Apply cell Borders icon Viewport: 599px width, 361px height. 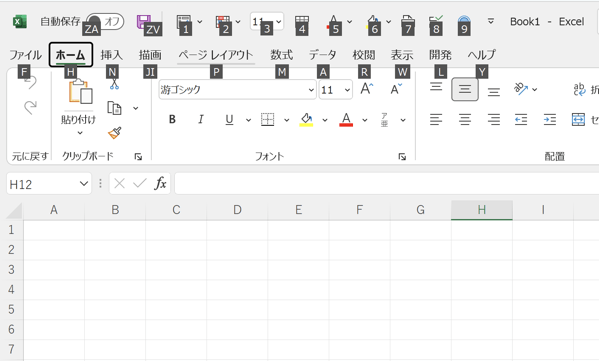267,120
